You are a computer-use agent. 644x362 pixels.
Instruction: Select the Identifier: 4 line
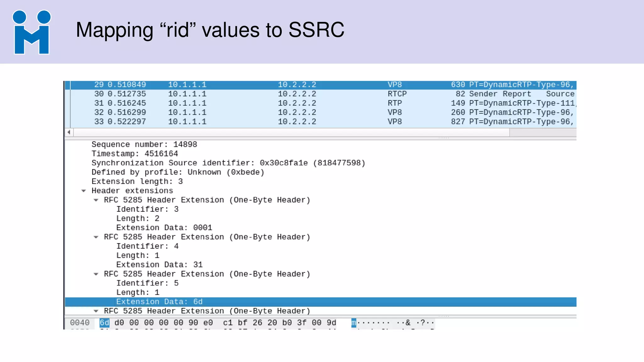click(x=147, y=246)
